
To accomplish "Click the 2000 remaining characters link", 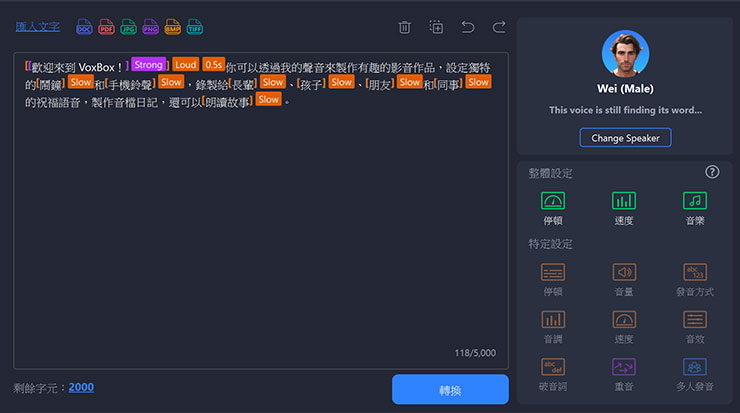I will point(81,388).
